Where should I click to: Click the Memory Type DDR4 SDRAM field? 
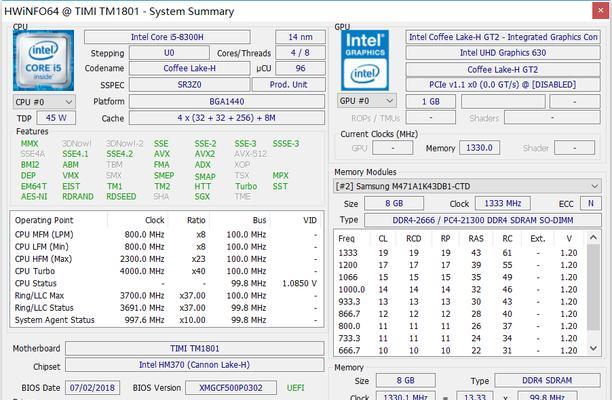(547, 380)
